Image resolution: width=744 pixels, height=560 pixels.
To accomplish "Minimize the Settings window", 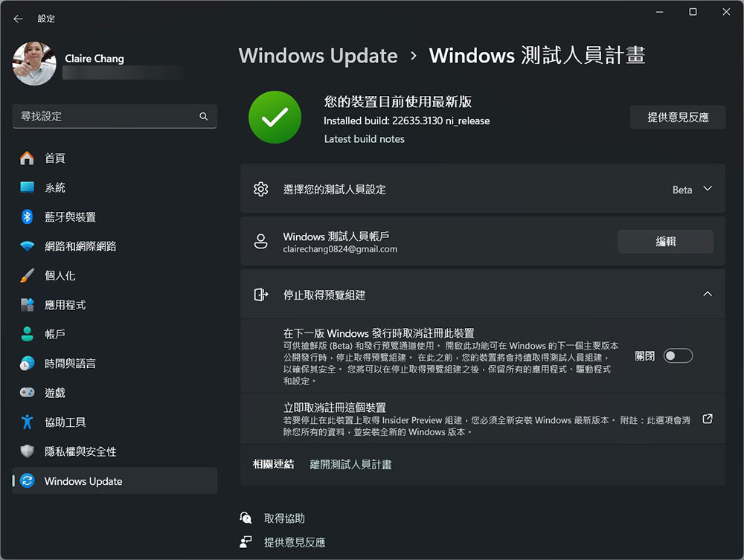I will 659,12.
